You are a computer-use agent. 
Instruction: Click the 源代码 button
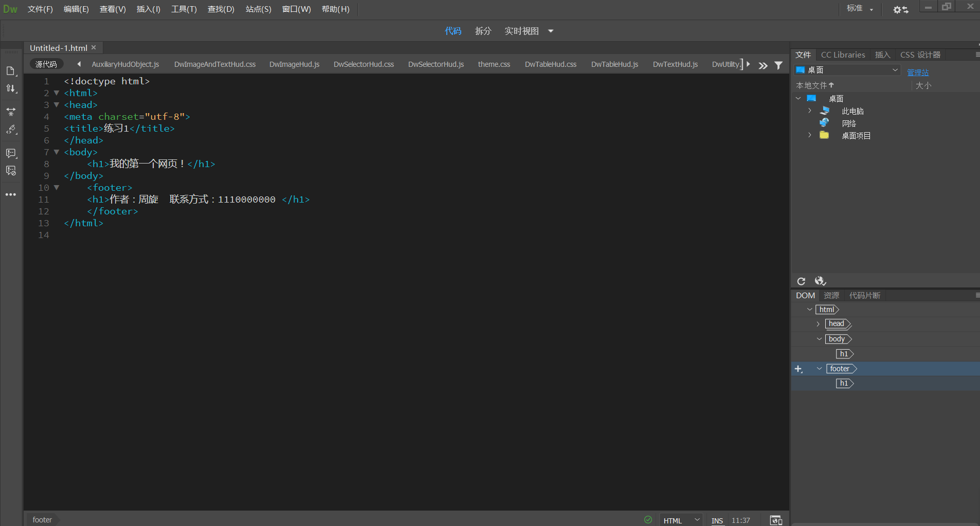tap(46, 64)
